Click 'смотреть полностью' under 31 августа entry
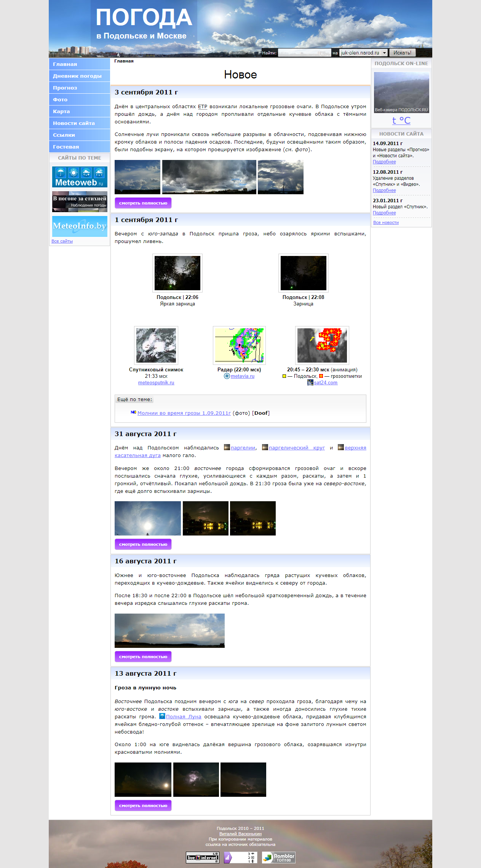Screen dimensions: 481x868 coord(143,544)
